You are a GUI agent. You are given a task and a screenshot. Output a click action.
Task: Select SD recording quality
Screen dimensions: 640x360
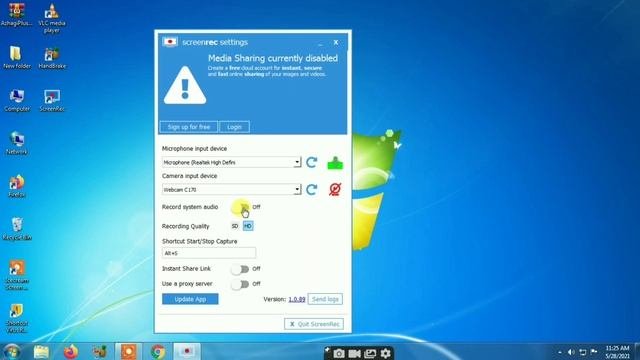point(235,226)
